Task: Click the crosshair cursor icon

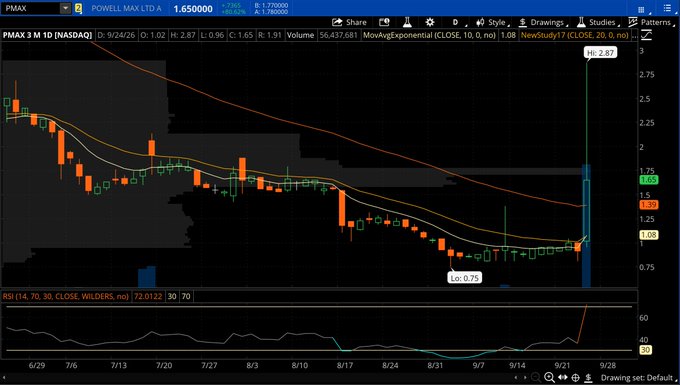Action: (x=575, y=378)
